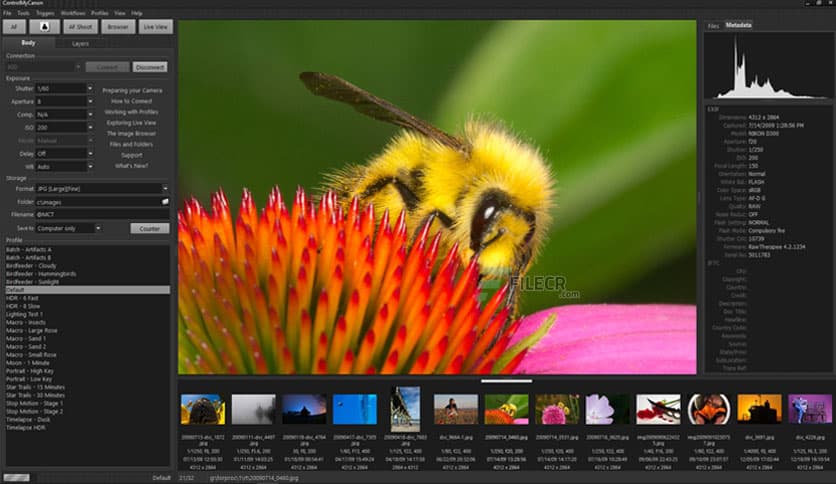This screenshot has height=484, width=836.
Task: Switch to the Body tab
Action: point(28,43)
